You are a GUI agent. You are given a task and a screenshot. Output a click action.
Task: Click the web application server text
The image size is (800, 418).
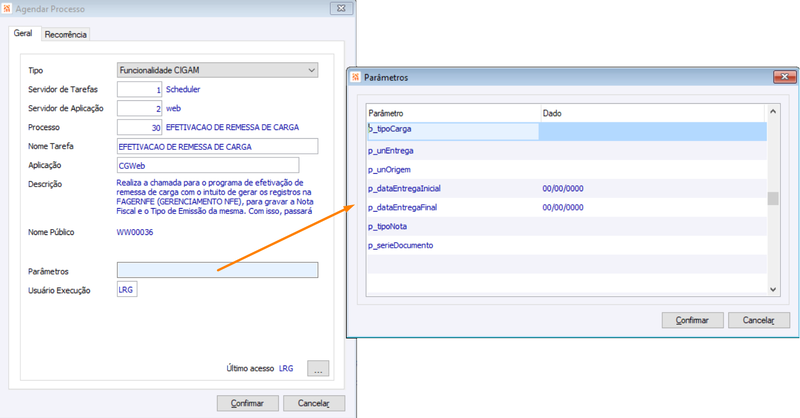coord(173,108)
